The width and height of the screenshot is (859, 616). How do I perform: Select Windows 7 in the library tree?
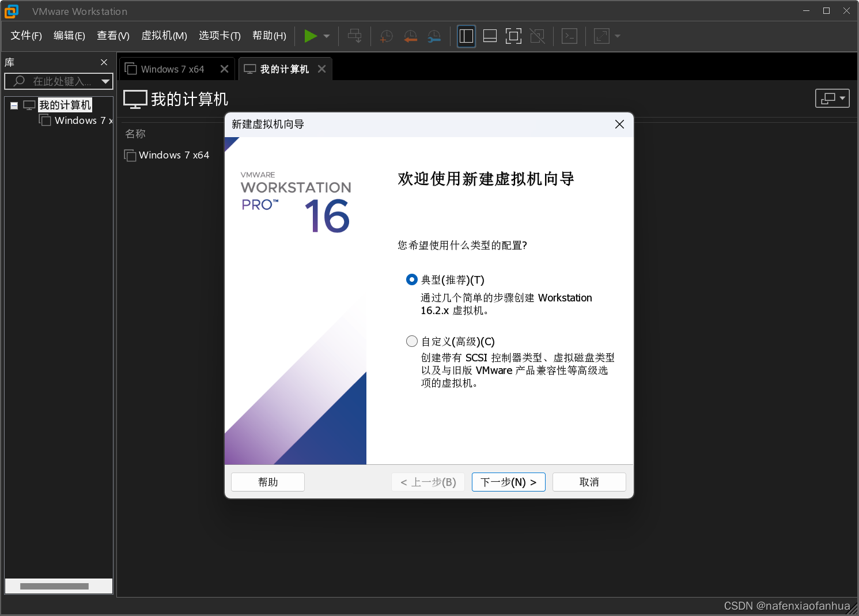[x=84, y=120]
